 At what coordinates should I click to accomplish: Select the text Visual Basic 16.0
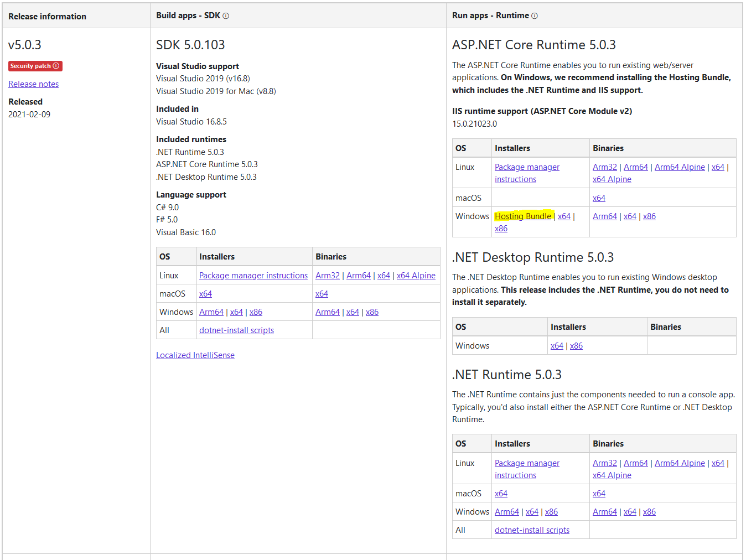point(186,232)
